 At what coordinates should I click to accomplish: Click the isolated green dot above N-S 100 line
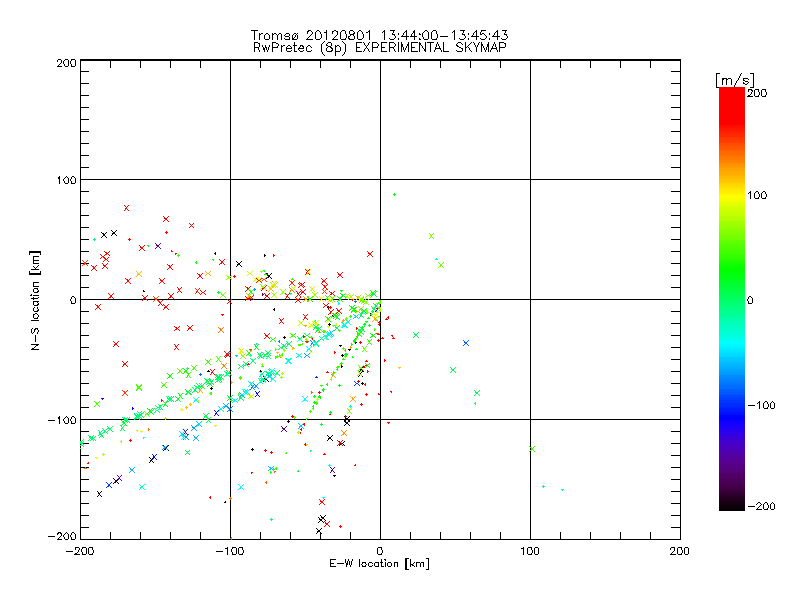(x=394, y=194)
